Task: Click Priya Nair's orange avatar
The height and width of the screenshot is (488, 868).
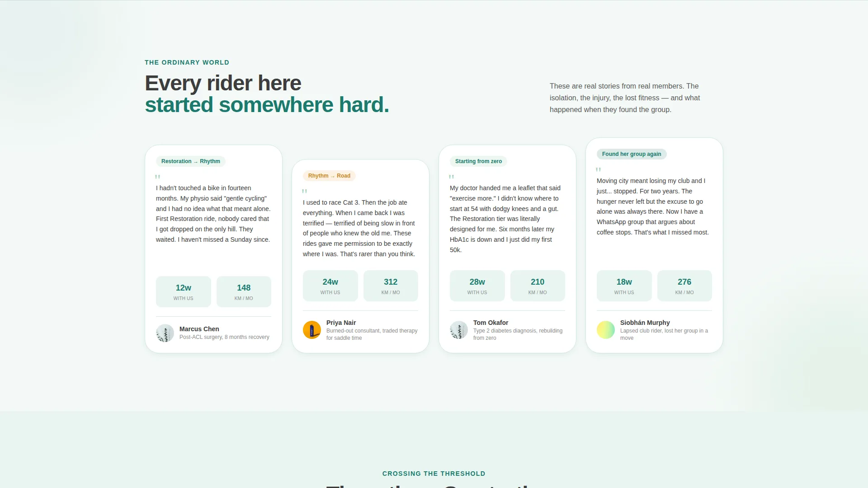Action: [312, 330]
